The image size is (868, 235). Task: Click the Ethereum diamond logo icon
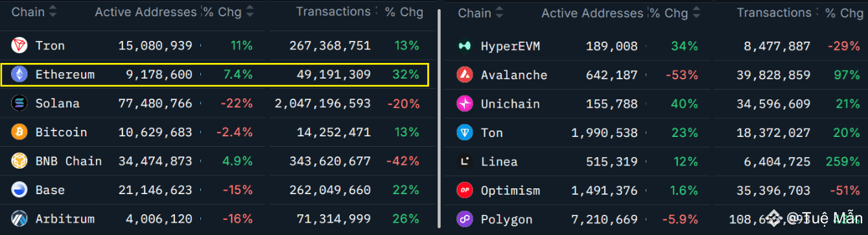click(19, 75)
